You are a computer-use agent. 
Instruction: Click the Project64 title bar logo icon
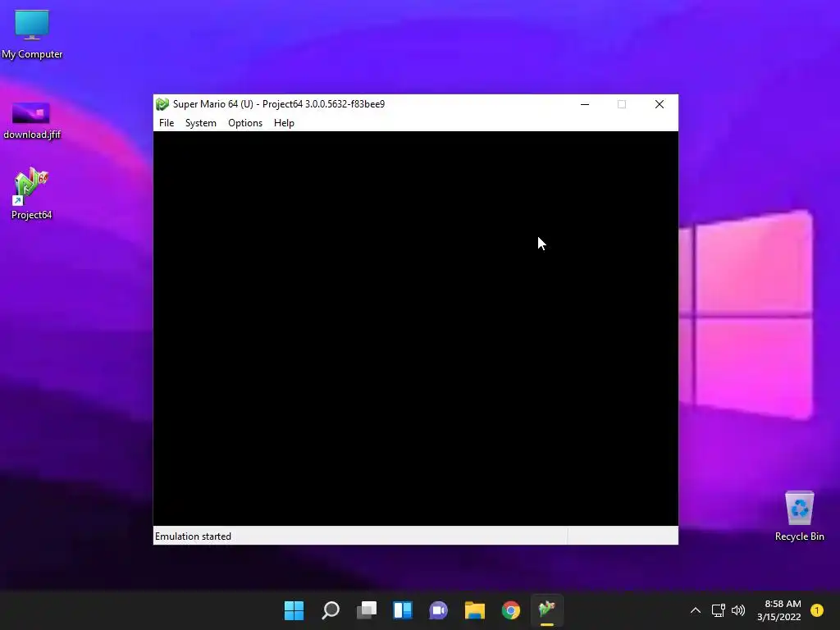tap(162, 104)
